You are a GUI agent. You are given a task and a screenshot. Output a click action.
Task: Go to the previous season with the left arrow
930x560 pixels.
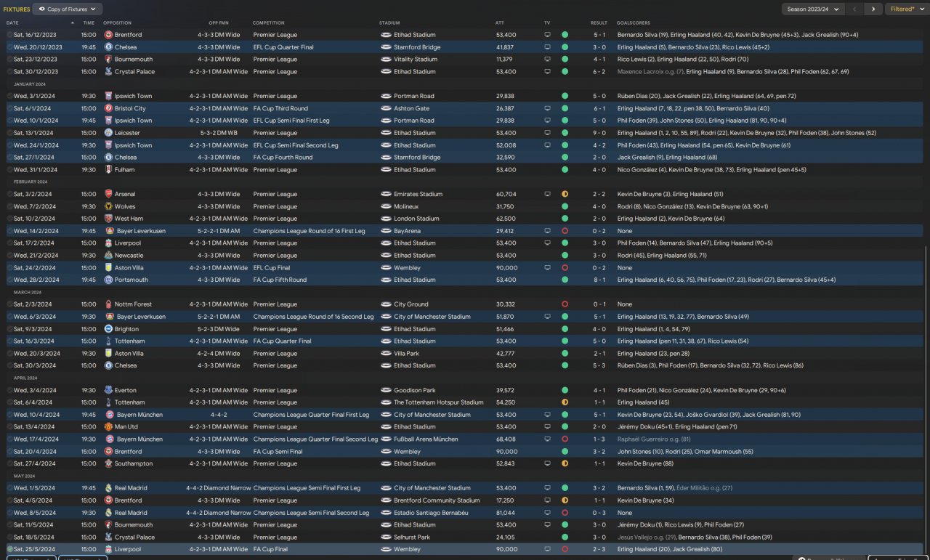click(854, 9)
